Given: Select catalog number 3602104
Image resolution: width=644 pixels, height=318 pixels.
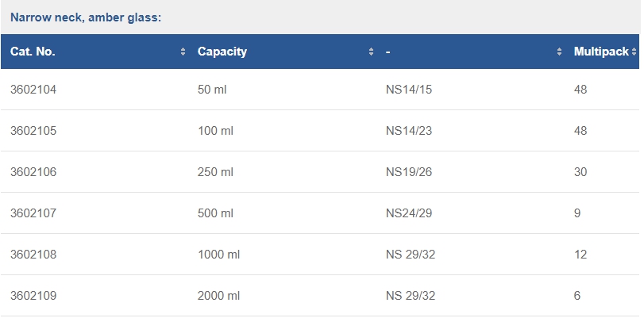Looking at the screenshot, I should [33, 90].
